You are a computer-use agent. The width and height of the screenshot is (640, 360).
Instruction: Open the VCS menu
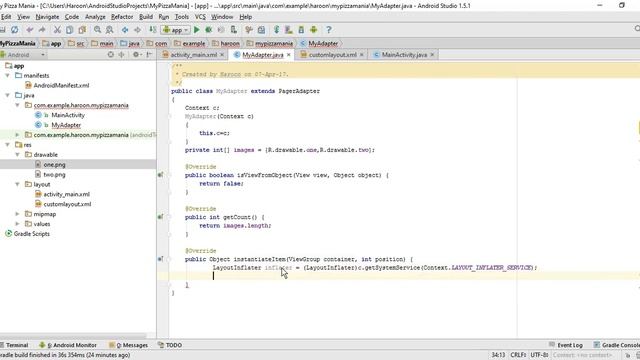pos(200,17)
